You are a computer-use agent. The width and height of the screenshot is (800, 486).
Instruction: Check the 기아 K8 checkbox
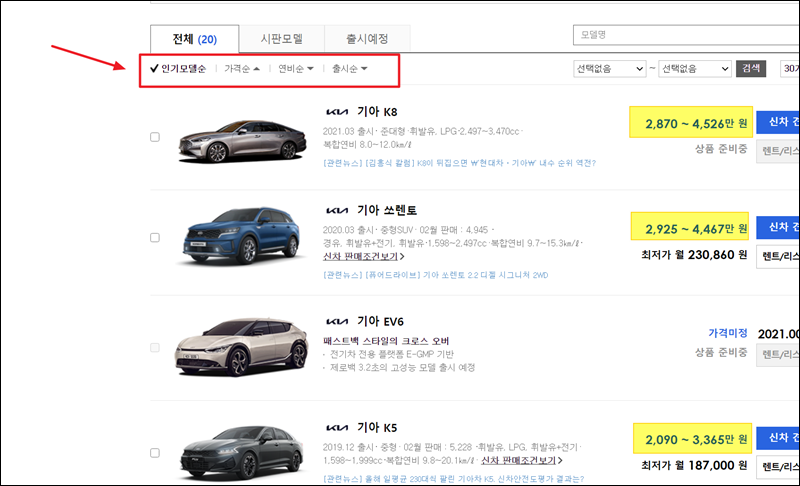coord(155,137)
